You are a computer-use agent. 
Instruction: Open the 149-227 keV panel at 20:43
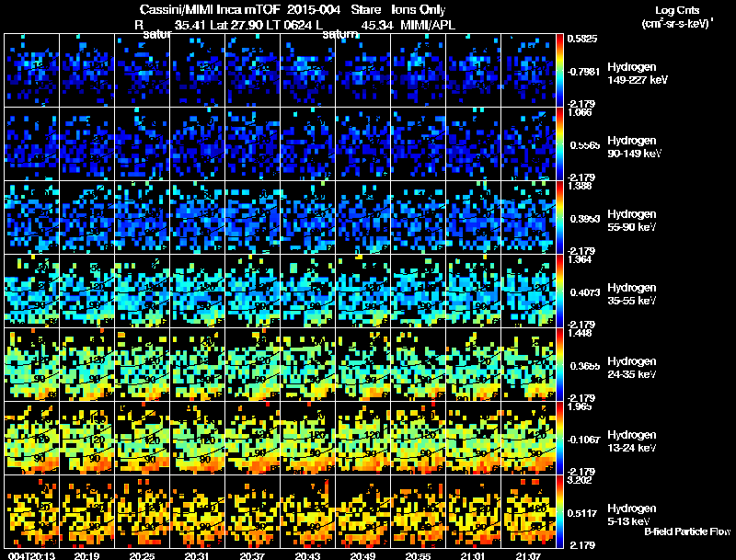(x=308, y=71)
